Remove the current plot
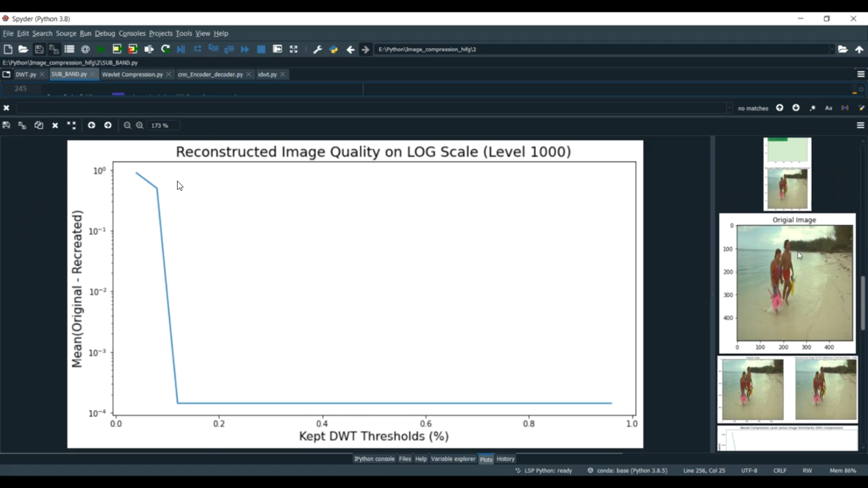868x488 pixels. pos(55,125)
